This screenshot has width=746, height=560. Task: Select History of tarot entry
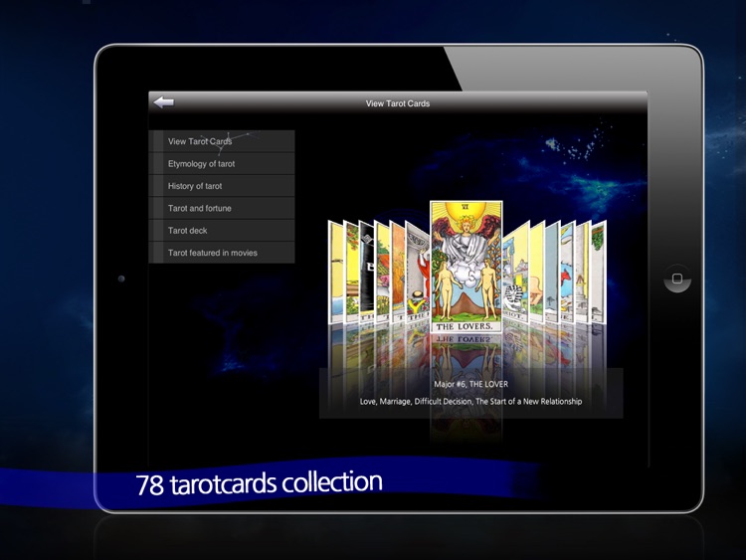pyautogui.click(x=222, y=186)
